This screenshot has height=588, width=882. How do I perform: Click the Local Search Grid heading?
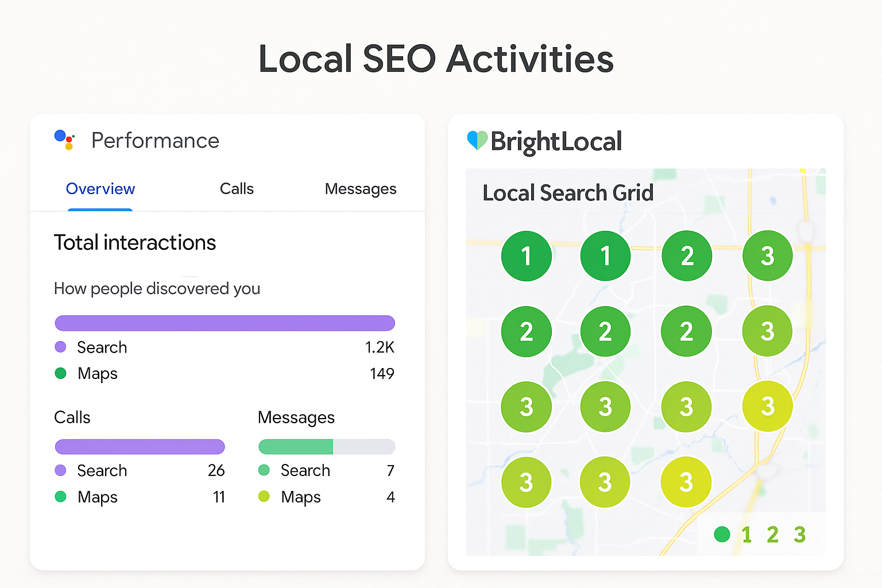[568, 193]
